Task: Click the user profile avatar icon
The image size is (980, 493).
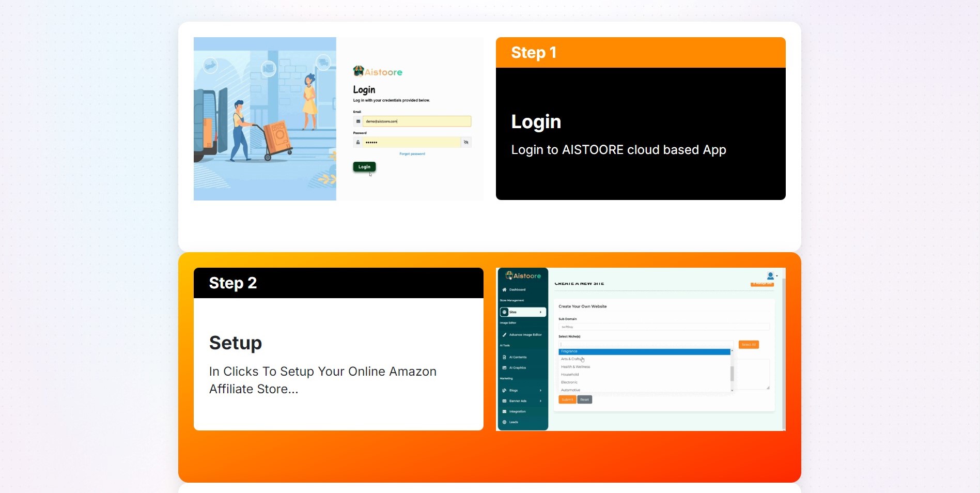Action: tap(770, 276)
